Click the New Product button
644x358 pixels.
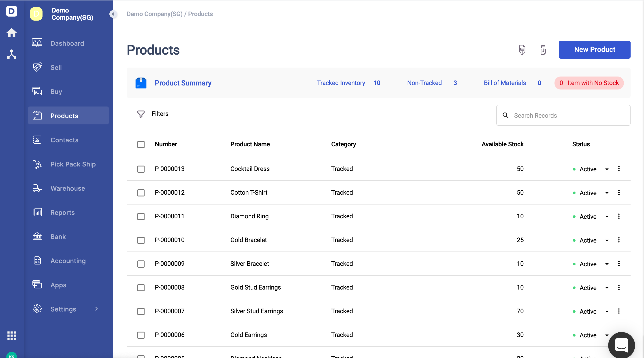pos(595,49)
